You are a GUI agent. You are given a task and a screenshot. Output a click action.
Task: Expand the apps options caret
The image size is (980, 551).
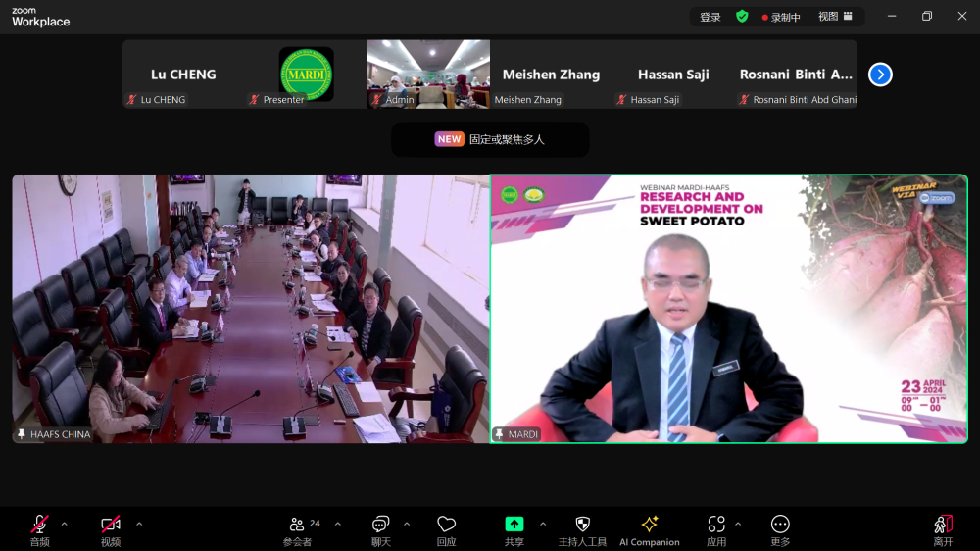click(738, 525)
